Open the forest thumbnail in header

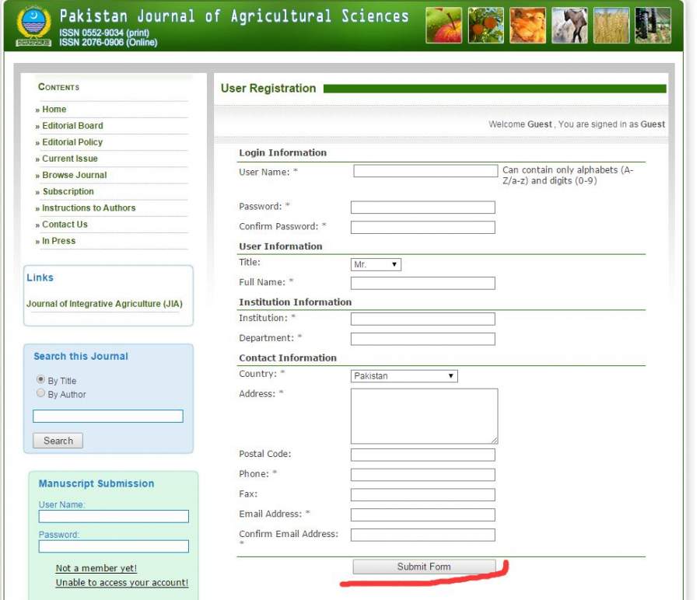pyautogui.click(x=653, y=26)
